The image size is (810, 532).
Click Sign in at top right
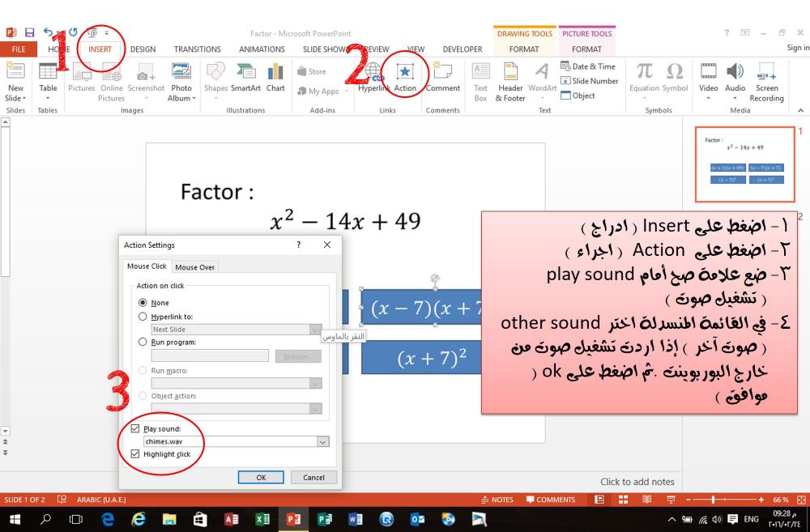798,48
